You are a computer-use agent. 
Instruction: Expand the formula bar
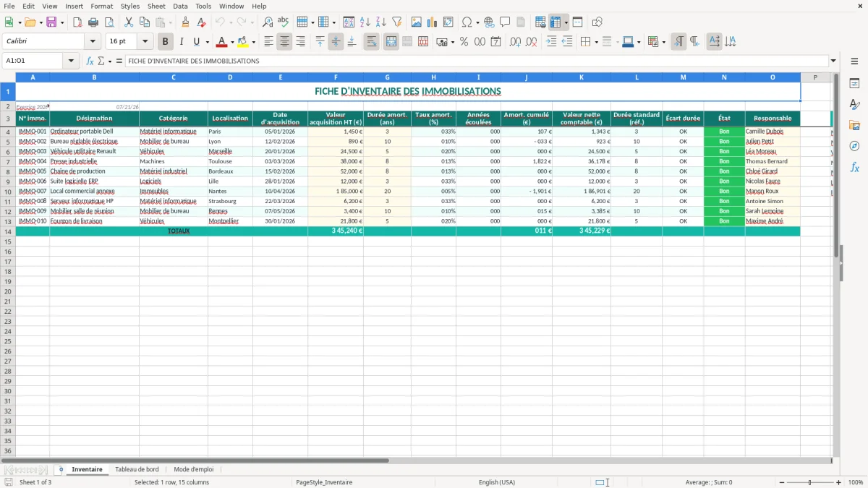(833, 61)
